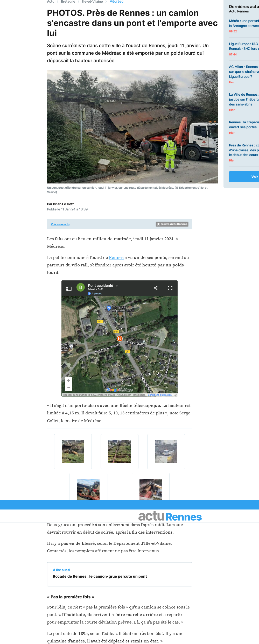Screen dimensions: 259x644
Task: Open the railway tracks gallery thumbnail
Action: point(120,451)
